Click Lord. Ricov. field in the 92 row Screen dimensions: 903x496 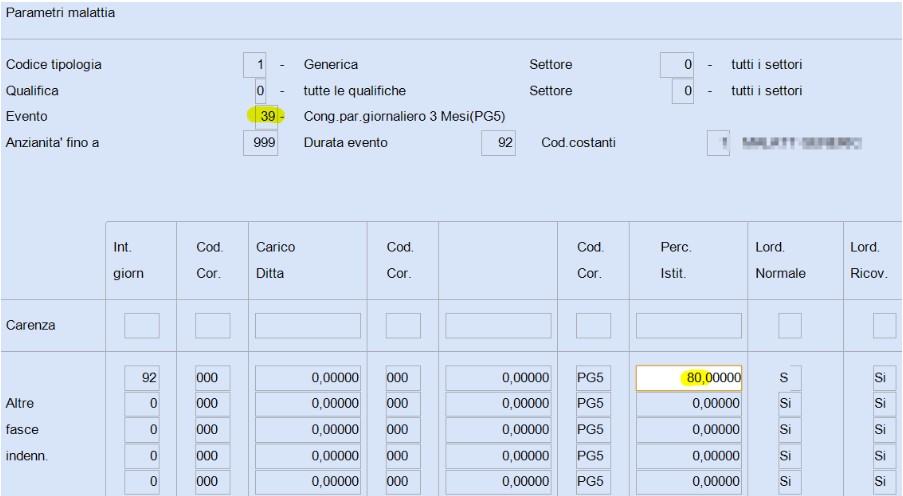[x=884, y=378]
